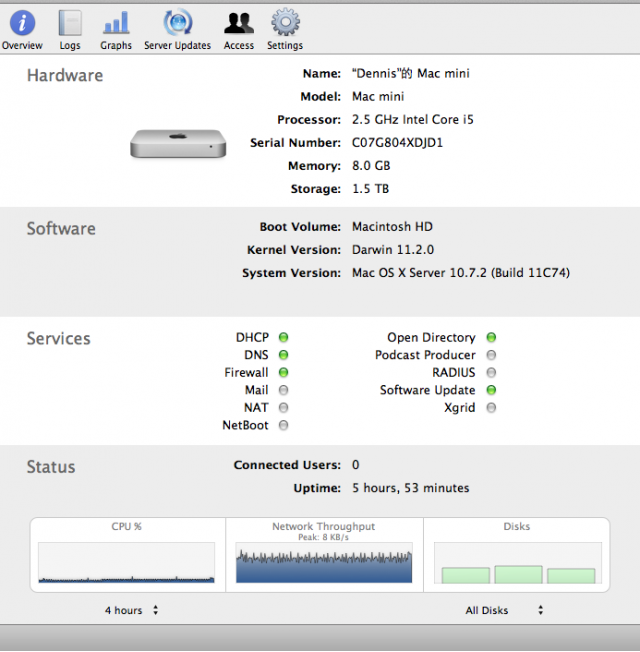Click the Mac mini hardware image
Viewport: 640px width, 652px height.
point(178,143)
